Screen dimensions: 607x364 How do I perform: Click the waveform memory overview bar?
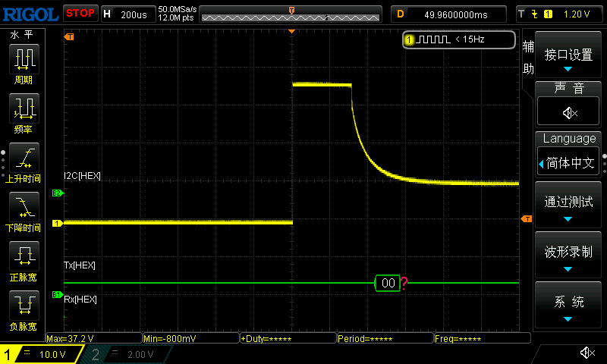(291, 14)
